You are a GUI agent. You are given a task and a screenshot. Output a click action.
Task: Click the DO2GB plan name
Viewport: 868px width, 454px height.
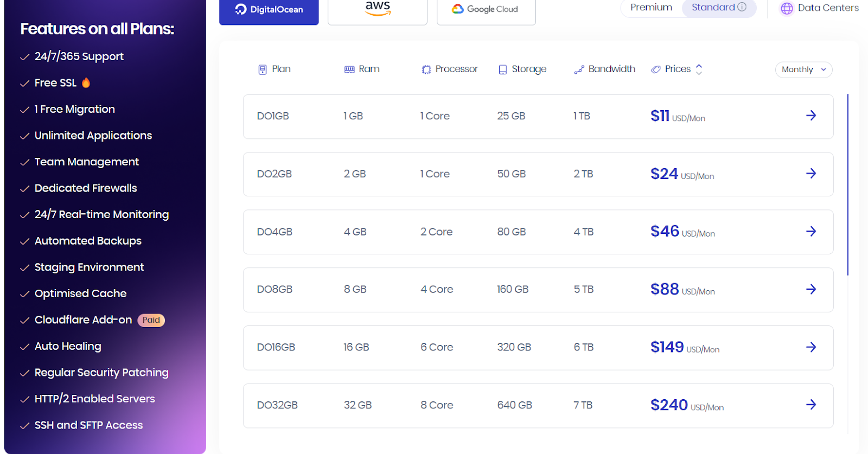click(x=275, y=174)
